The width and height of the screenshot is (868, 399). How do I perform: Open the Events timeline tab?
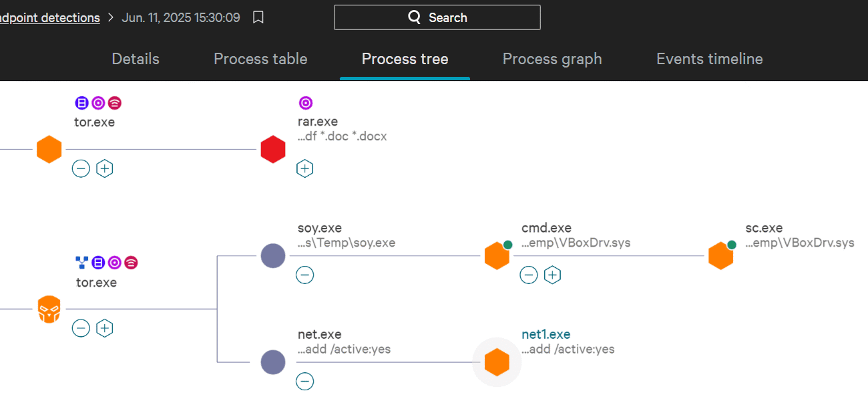coord(709,59)
